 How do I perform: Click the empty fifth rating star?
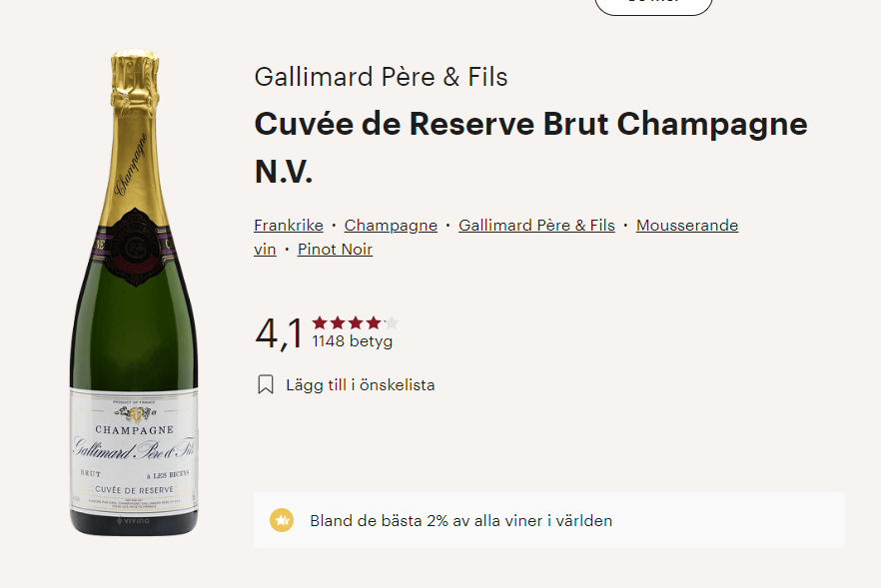click(x=391, y=322)
